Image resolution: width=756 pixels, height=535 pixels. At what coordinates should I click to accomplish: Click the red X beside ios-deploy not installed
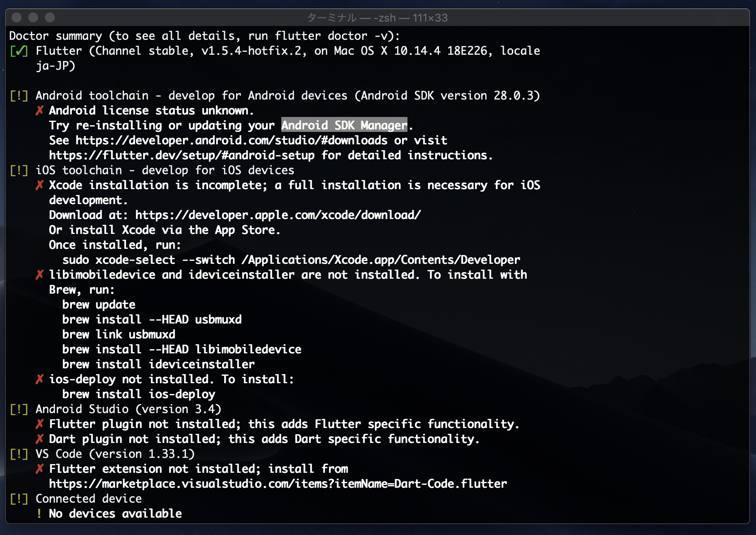[x=39, y=379]
